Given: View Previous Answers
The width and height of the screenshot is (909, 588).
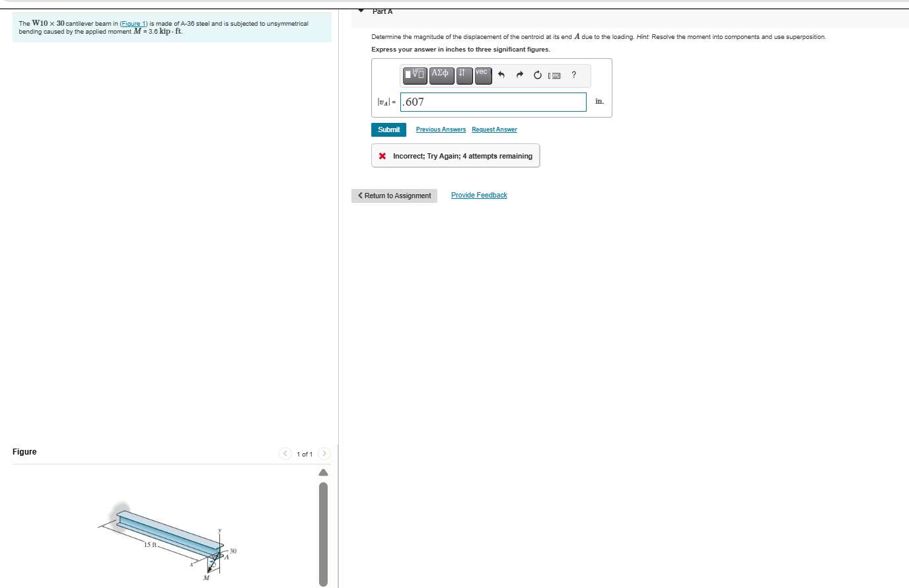Looking at the screenshot, I should pos(440,129).
